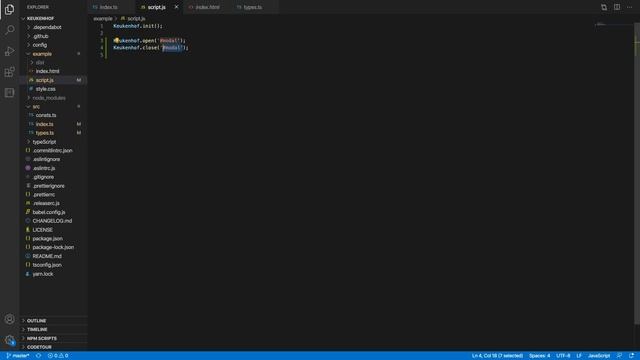Screen dimensions: 640x360
Task: Select the script.js editor tab
Action: click(x=157, y=7)
